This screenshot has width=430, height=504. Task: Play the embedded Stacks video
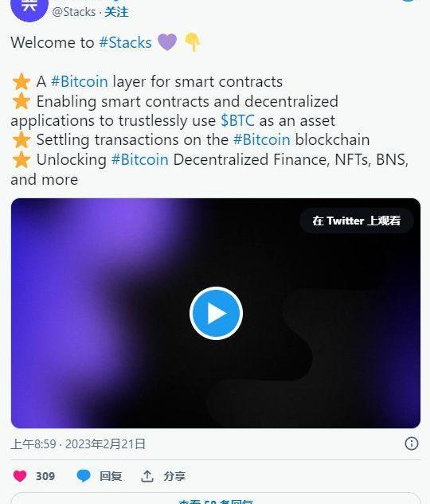click(216, 313)
